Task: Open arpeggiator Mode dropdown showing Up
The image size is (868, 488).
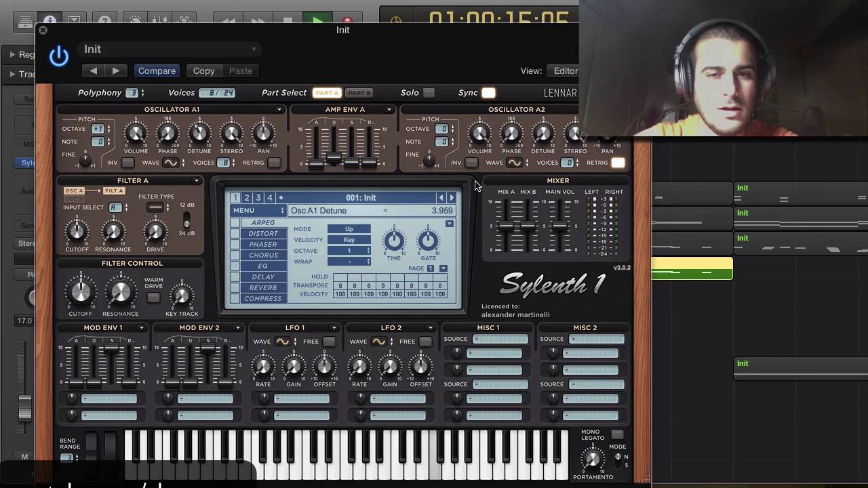Action: (349, 229)
